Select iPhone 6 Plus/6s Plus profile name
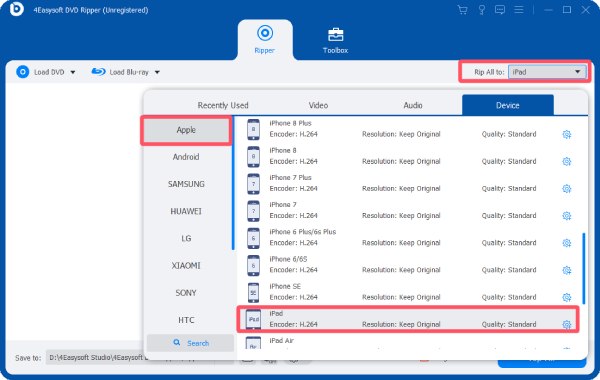 pyautogui.click(x=303, y=232)
